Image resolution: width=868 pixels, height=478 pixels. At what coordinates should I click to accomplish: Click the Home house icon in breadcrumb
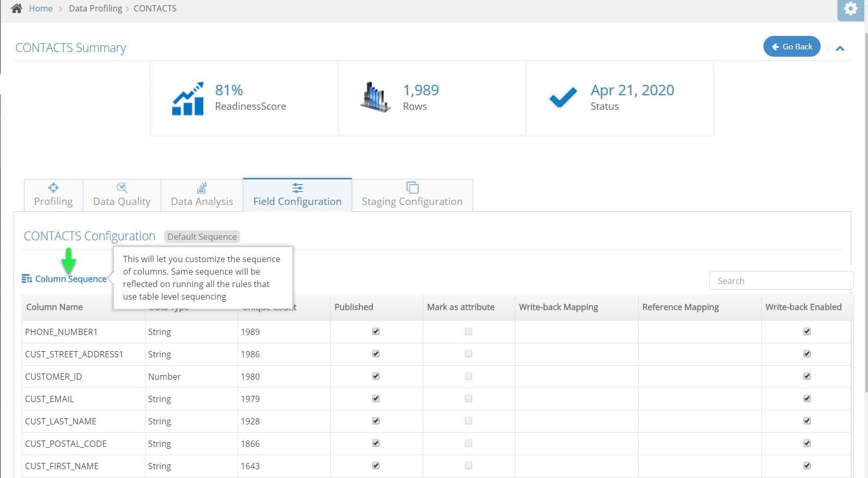coord(17,8)
